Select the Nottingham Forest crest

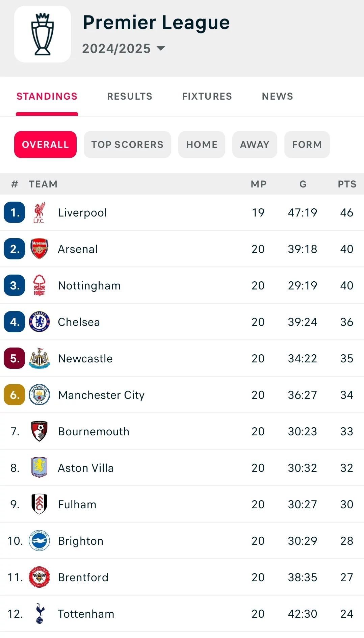coord(39,285)
